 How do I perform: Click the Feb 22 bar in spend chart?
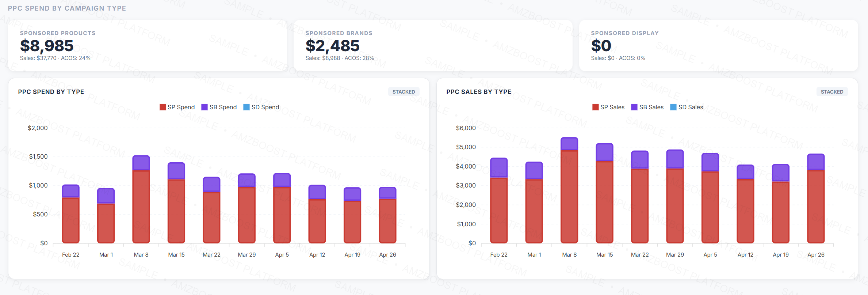[x=71, y=214]
